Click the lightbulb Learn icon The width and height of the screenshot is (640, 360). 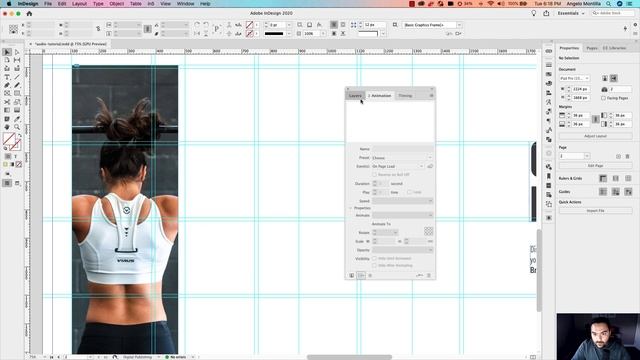click(x=533, y=13)
